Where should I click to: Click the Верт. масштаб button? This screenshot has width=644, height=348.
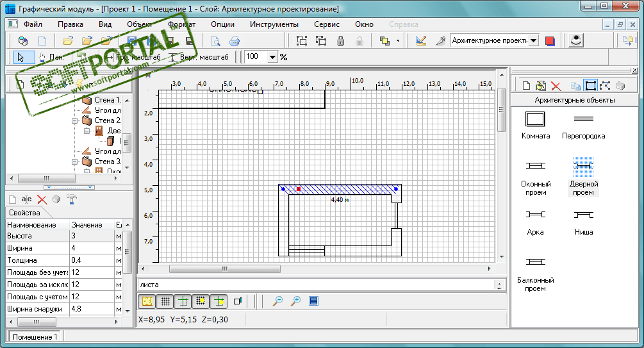tap(199, 57)
